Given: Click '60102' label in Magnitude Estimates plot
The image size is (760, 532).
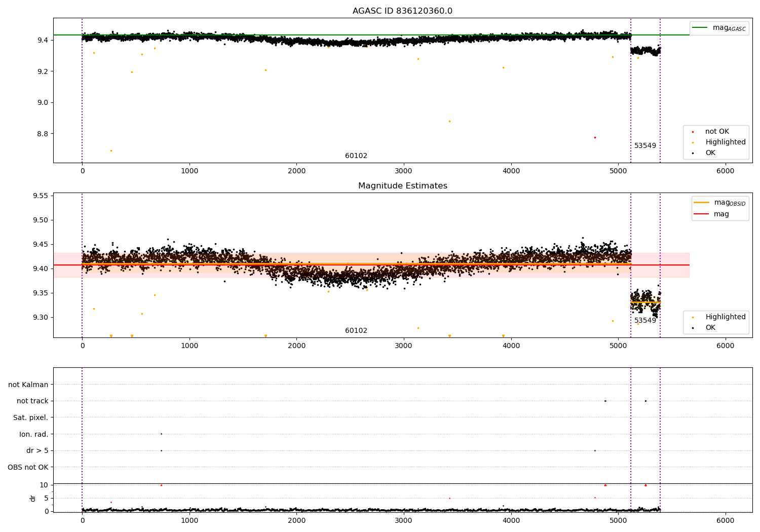Looking at the screenshot, I should 356,331.
